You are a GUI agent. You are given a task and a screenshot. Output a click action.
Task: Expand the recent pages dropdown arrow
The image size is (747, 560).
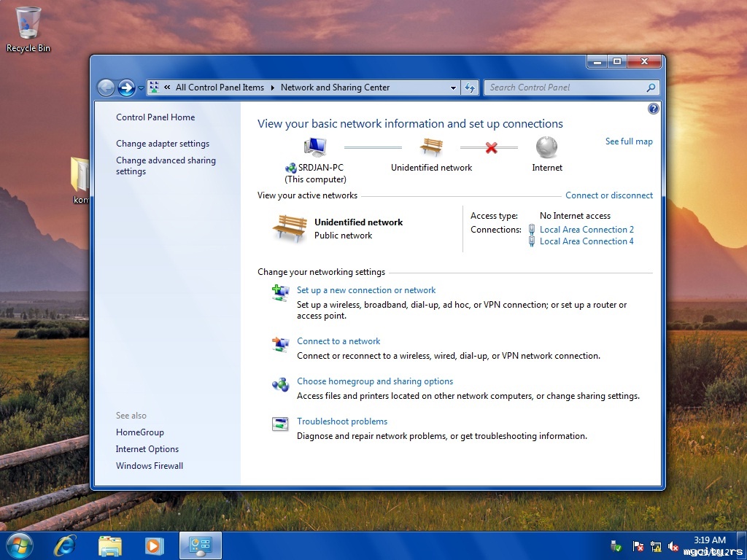click(141, 88)
